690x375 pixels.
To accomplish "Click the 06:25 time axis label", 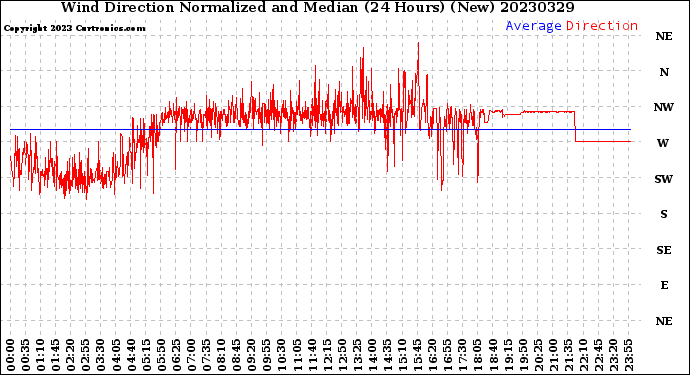I will pos(176,355).
